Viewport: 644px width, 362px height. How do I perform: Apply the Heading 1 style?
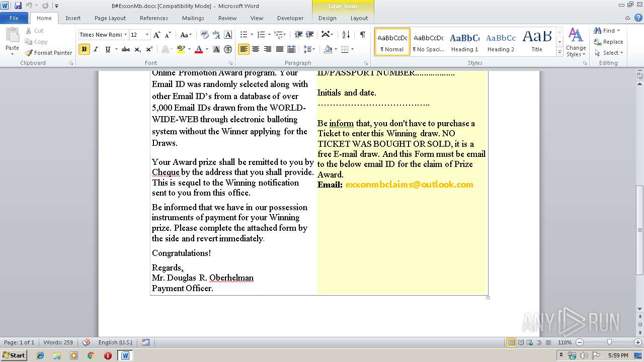pos(464,42)
